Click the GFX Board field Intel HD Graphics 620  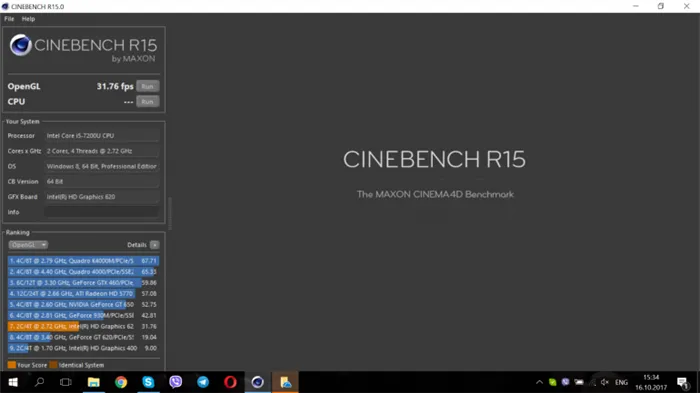[102, 197]
